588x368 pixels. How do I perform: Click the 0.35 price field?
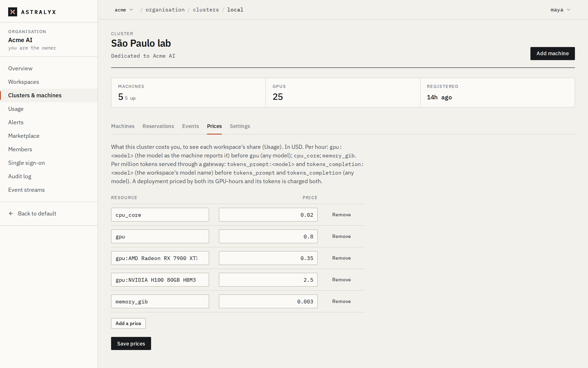pos(268,258)
